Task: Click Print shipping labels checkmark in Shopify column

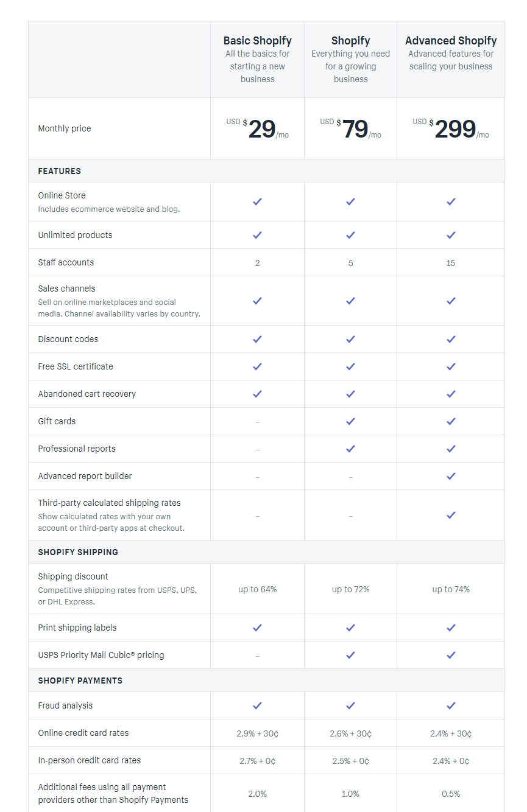Action: (350, 628)
